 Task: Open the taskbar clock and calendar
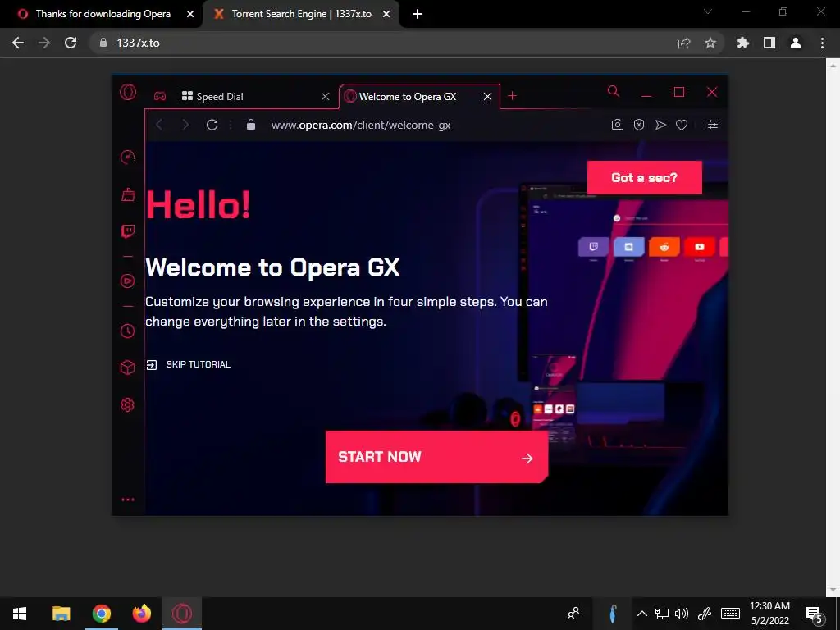click(x=769, y=614)
